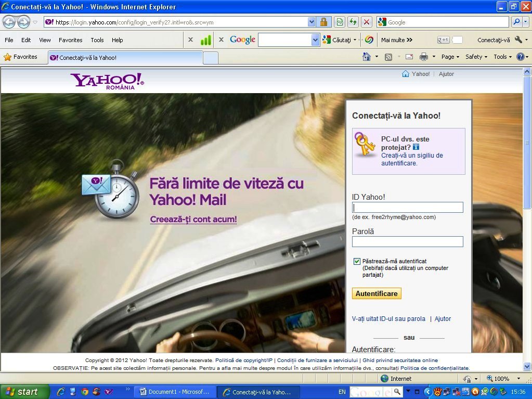Image resolution: width=532 pixels, height=399 pixels.
Task: Click 'Creați-vă un sigiliu de autentificare' link
Action: [x=412, y=159]
